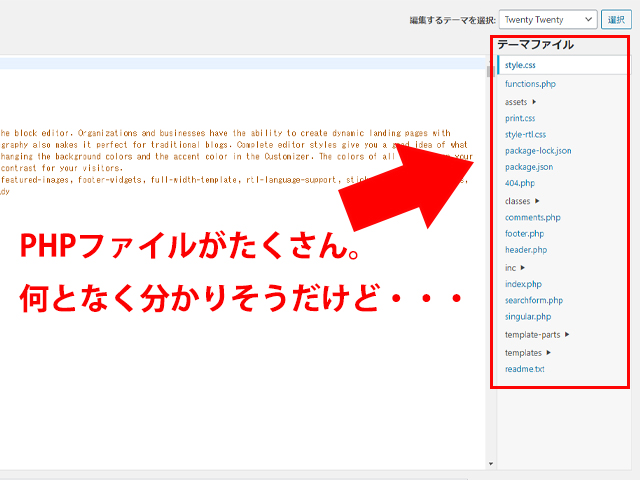The image size is (640, 480).
Task: Open 404.php file
Action: [520, 183]
